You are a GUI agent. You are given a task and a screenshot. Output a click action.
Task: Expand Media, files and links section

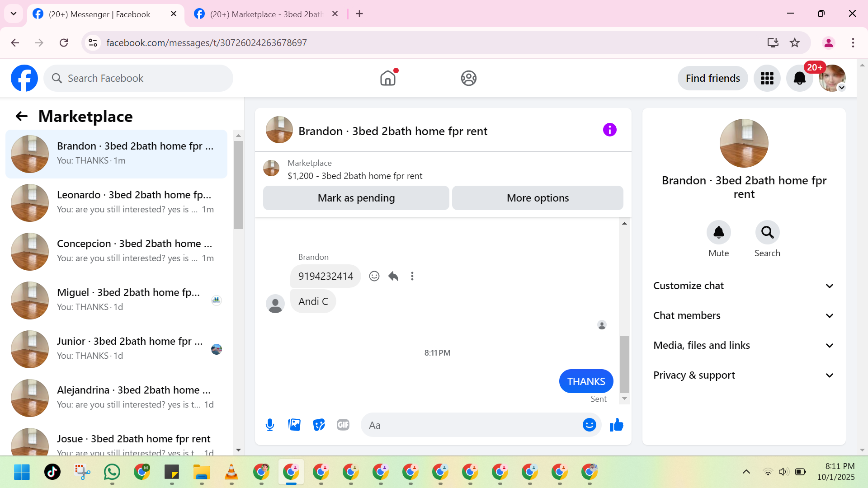click(744, 346)
